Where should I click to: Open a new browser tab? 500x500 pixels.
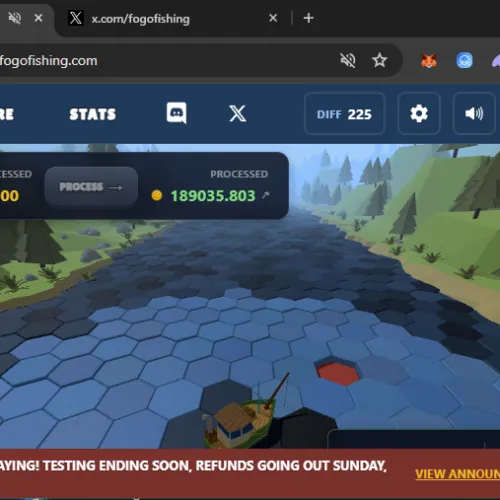pyautogui.click(x=309, y=18)
